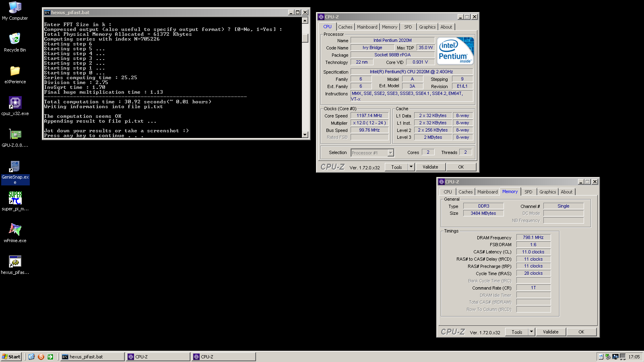Click Validate in CPU window
This screenshot has width=644, height=362.
430,167
